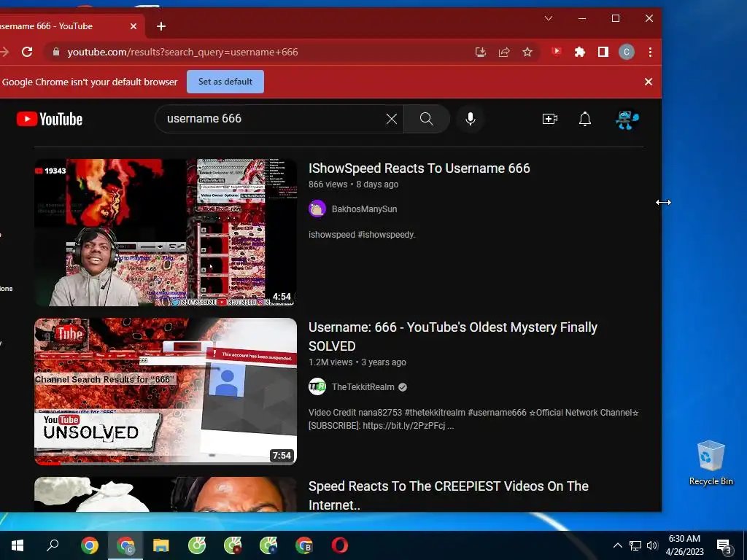The width and height of the screenshot is (747, 560).
Task: Visit TheTekkitRealm channel avatar
Action: coord(317,386)
